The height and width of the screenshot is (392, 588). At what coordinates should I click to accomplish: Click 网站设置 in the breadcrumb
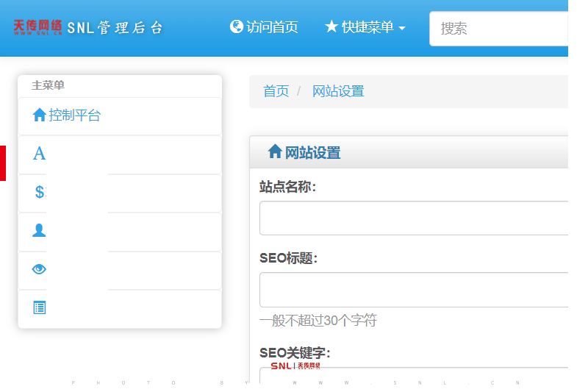338,91
